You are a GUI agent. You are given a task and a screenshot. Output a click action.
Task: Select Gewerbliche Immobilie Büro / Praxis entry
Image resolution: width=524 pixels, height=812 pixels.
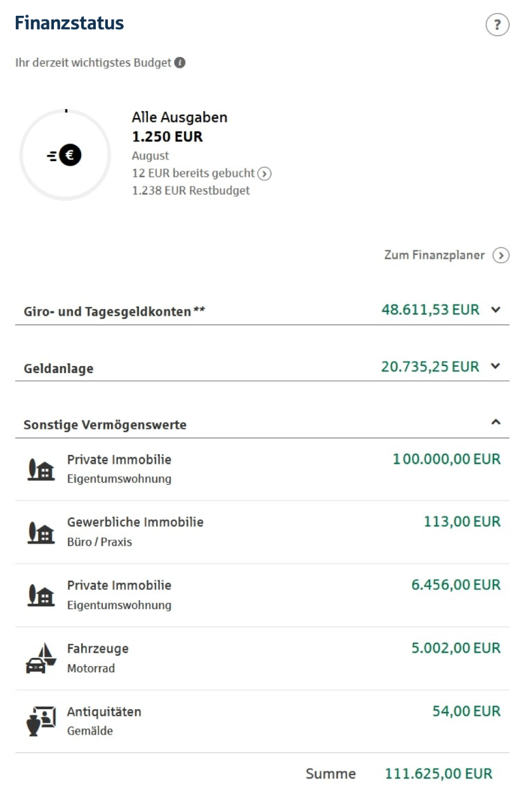click(262, 532)
